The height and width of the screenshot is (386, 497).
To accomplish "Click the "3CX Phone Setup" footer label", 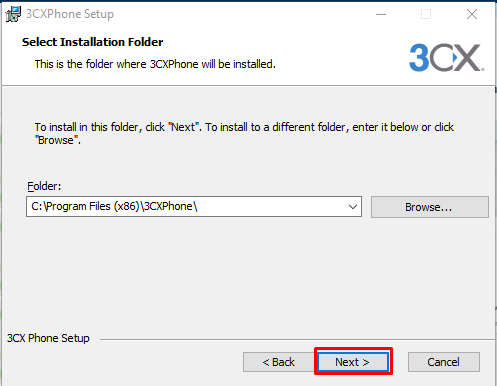I will [x=48, y=338].
